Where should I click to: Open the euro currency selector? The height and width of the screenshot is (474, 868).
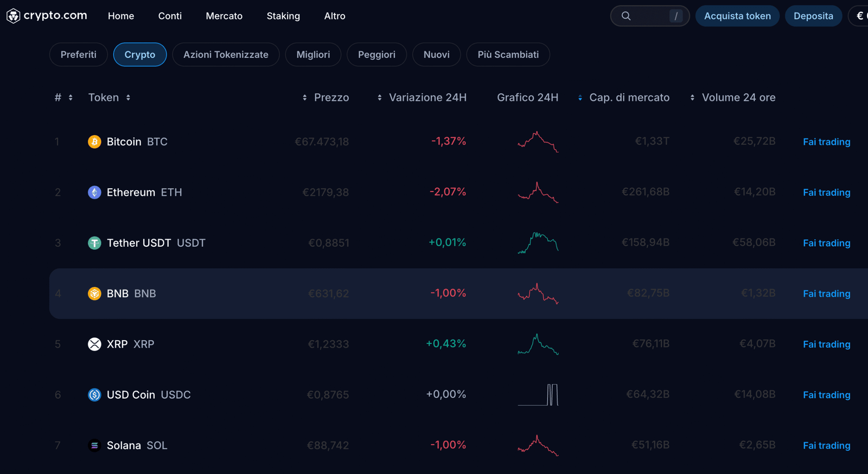click(x=859, y=16)
